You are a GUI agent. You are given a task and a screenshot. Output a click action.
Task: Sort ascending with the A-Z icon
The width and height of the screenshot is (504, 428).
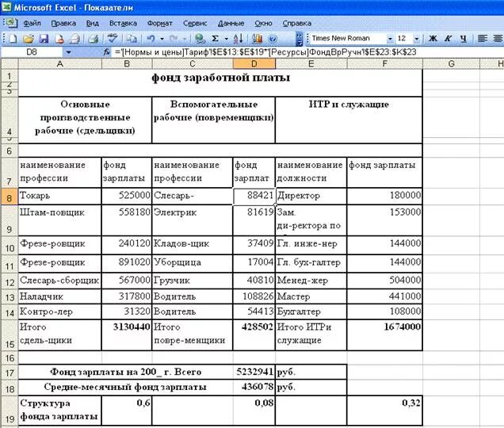coord(239,39)
